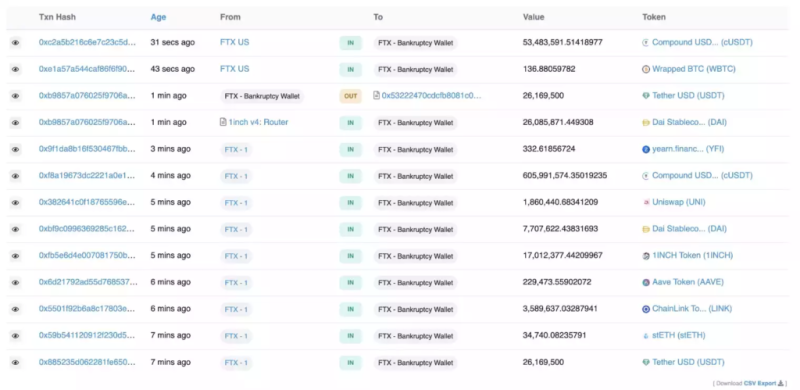Open the Uniswap (UNI) token link
Screen dimensions: 800x390
679,202
